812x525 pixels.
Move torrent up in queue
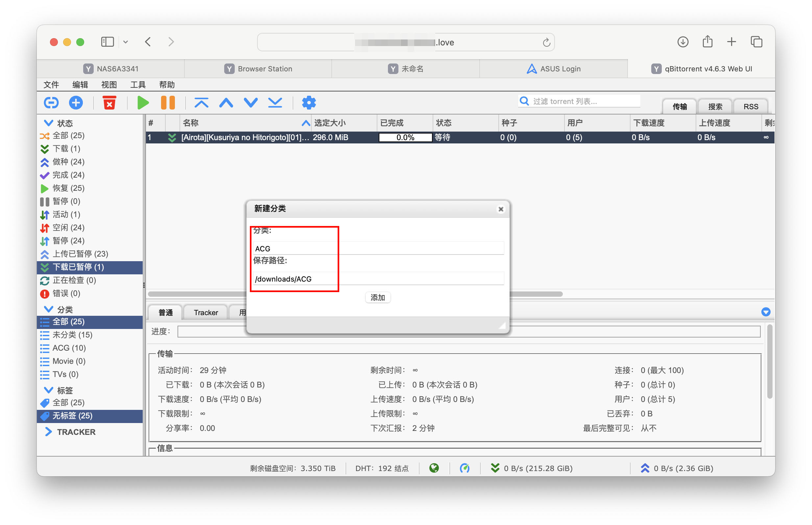226,103
